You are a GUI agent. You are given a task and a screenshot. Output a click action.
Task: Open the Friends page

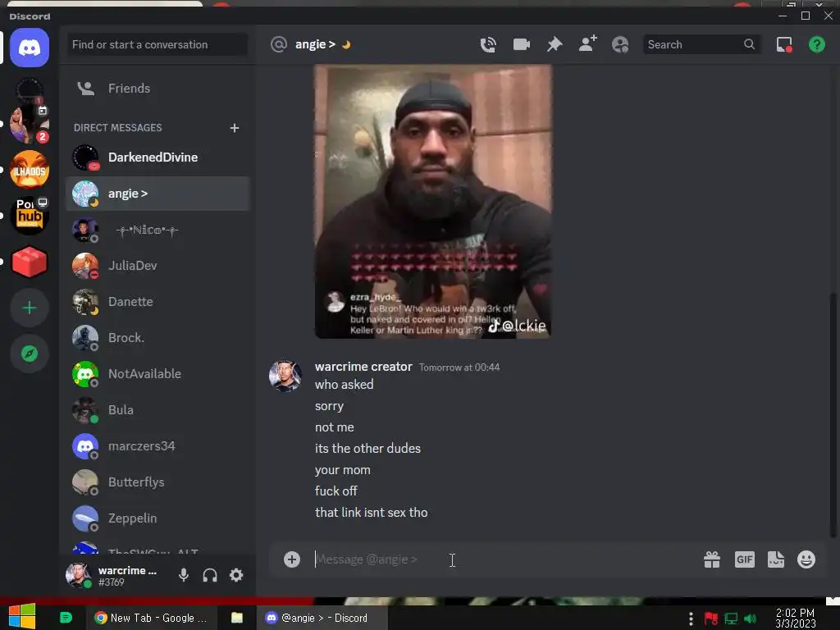(157, 89)
